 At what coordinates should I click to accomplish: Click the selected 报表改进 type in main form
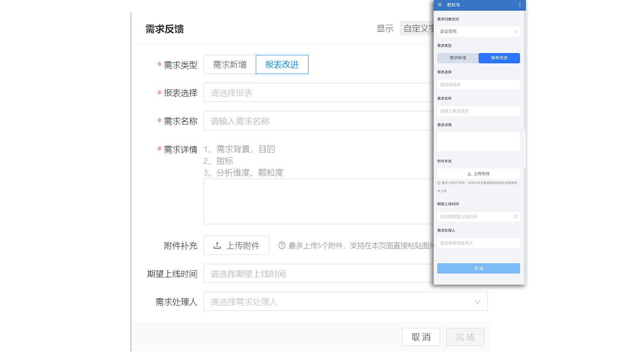click(x=281, y=64)
